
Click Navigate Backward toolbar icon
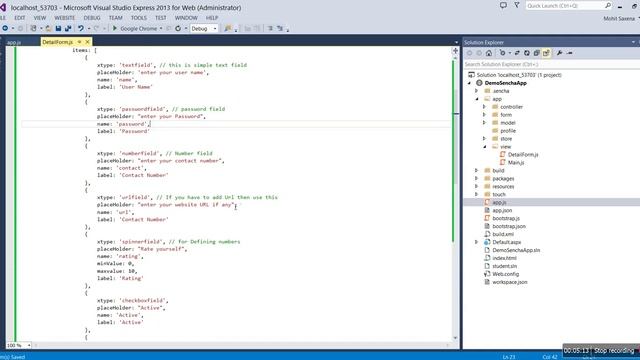pyautogui.click(x=5, y=28)
